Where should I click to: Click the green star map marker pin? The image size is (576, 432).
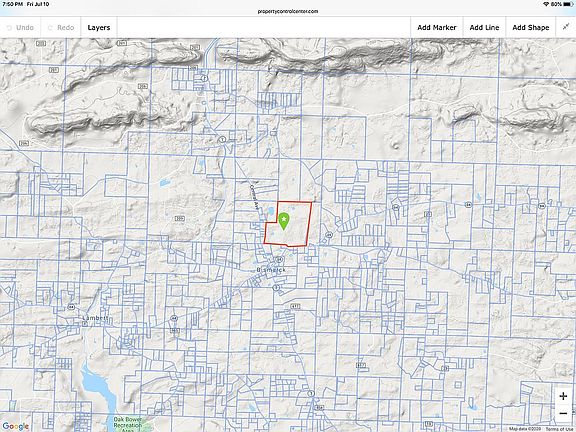pyautogui.click(x=284, y=221)
